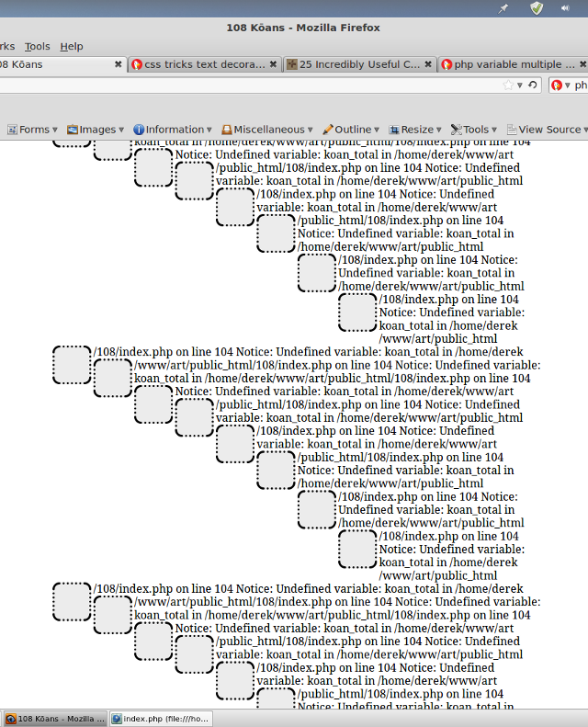
Task: Open the search engine selector dropdown
Action: pos(567,85)
